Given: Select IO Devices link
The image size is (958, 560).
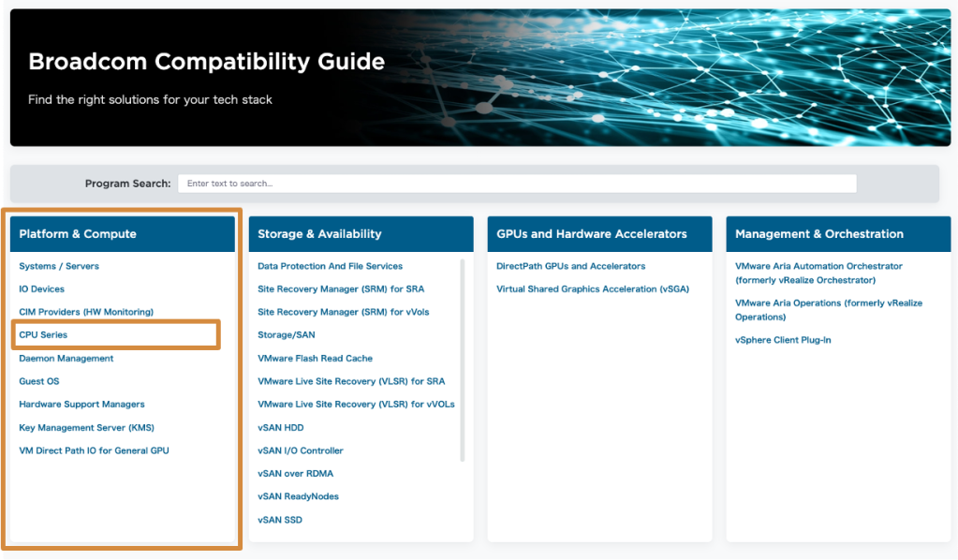Looking at the screenshot, I should (x=41, y=288).
